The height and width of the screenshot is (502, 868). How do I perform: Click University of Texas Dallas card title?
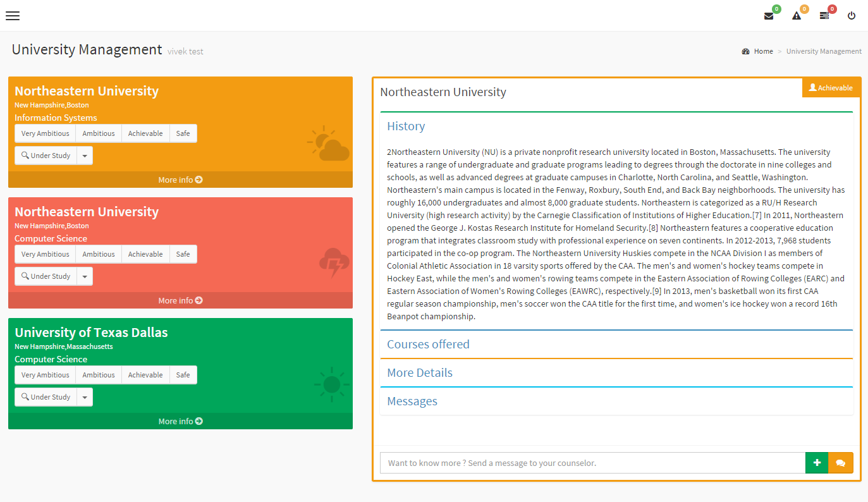coord(91,333)
